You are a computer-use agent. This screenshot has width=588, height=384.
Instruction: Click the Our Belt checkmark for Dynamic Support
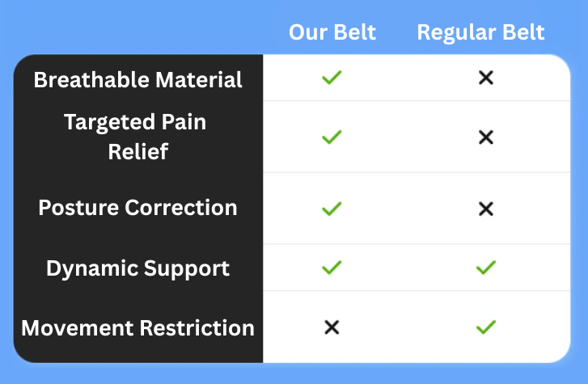(x=332, y=268)
